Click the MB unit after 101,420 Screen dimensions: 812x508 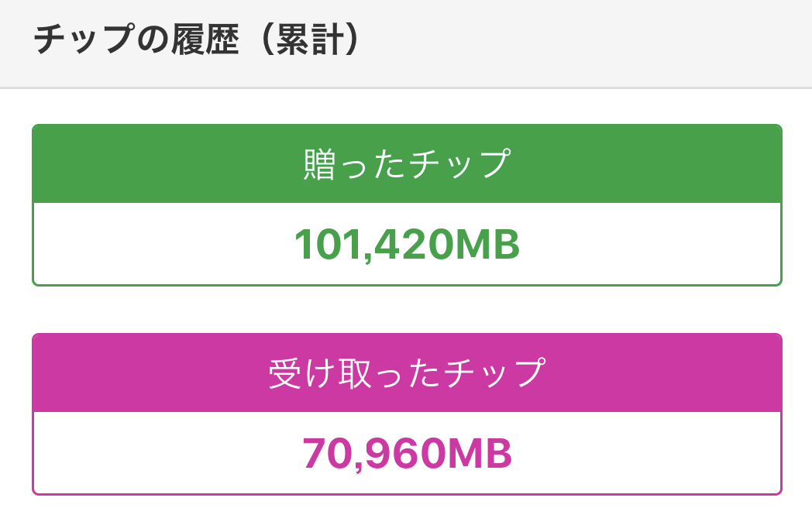pos(487,245)
